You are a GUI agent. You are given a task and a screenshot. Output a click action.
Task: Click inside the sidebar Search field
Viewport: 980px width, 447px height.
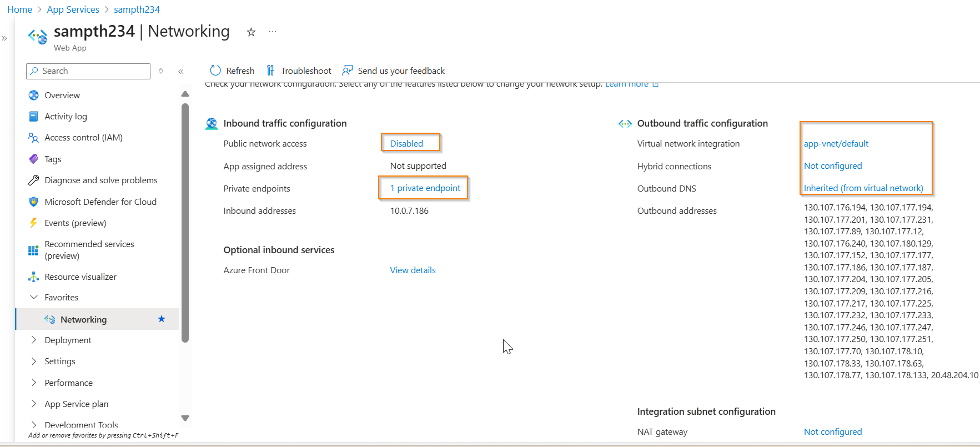tap(87, 71)
